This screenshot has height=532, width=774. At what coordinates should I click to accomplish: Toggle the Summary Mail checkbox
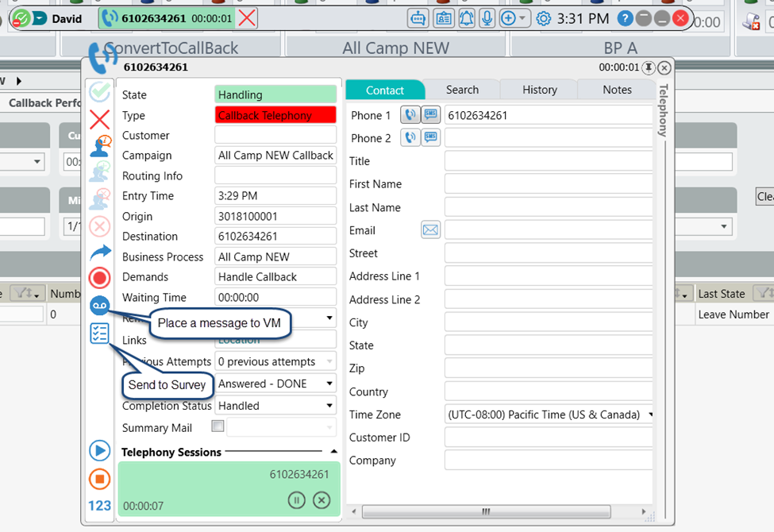point(218,426)
